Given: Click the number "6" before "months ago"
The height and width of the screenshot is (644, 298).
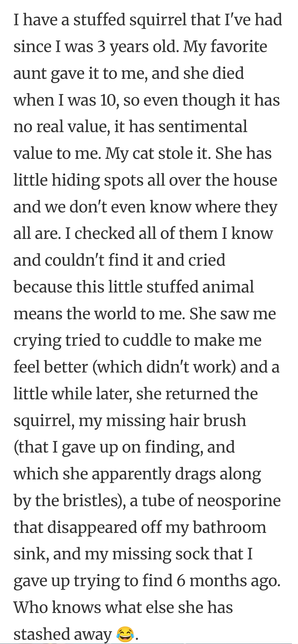Looking at the screenshot, I should click(181, 581).
